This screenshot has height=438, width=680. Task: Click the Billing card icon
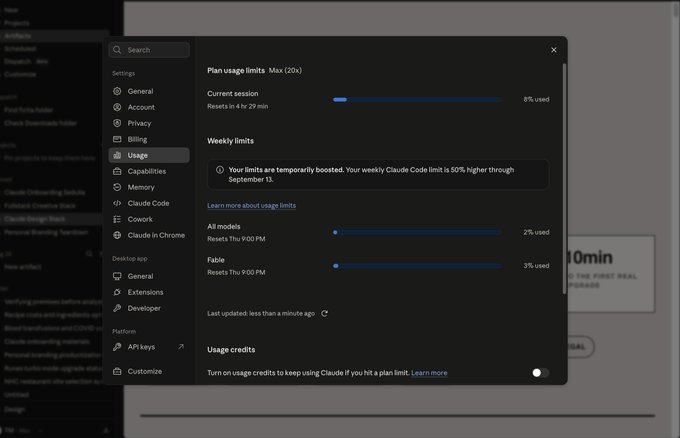pyautogui.click(x=117, y=139)
